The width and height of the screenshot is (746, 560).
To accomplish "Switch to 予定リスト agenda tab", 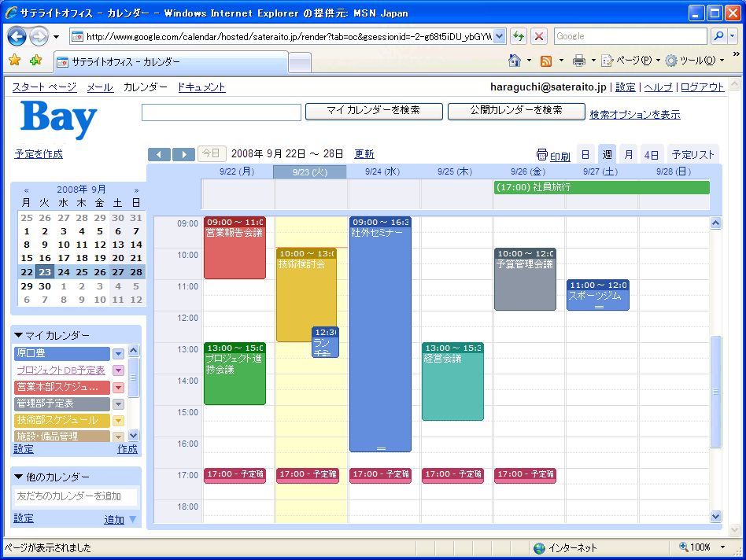I will 692,155.
